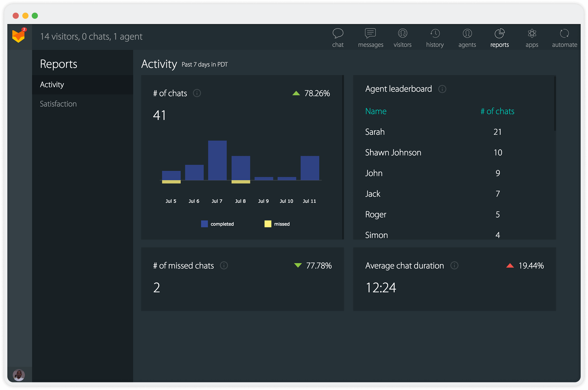Open the automate panel
588x390 pixels.
tap(564, 38)
